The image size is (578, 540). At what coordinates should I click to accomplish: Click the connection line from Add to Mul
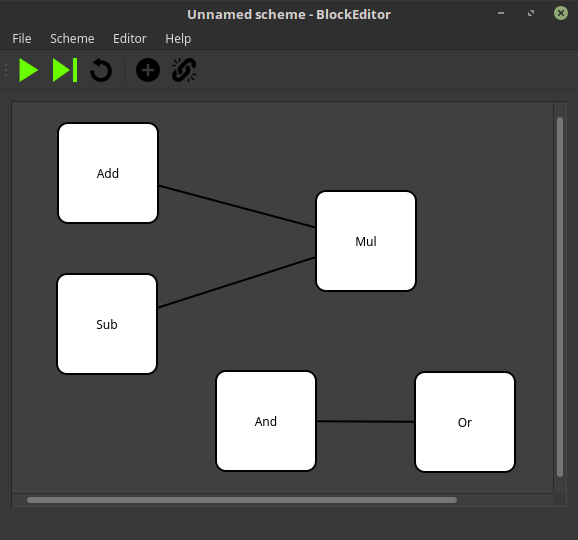237,206
